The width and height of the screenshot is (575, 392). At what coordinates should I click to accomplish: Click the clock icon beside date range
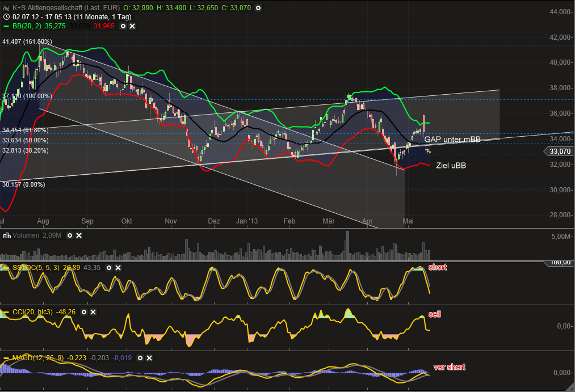click(x=6, y=17)
